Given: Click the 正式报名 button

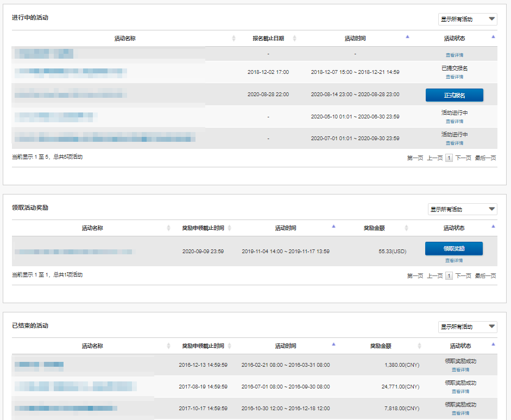Looking at the screenshot, I should point(454,96).
